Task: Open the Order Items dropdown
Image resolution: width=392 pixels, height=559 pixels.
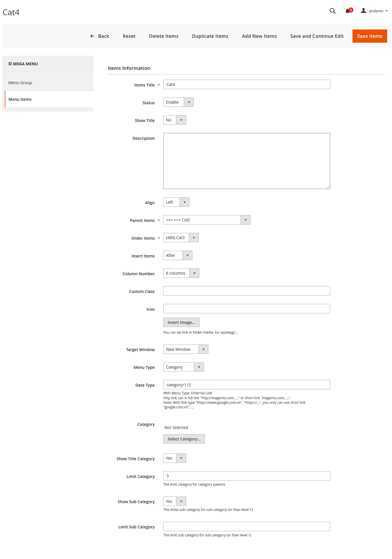Action: [x=181, y=238]
